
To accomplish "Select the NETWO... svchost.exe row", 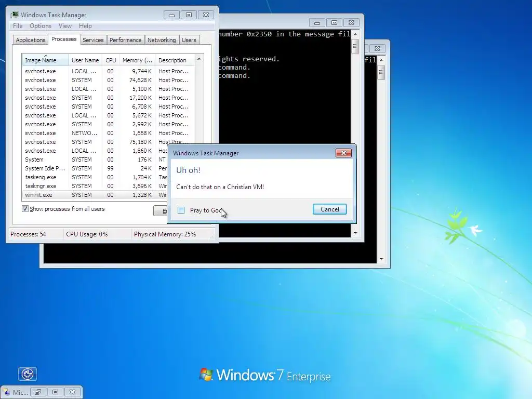I will [x=109, y=133].
